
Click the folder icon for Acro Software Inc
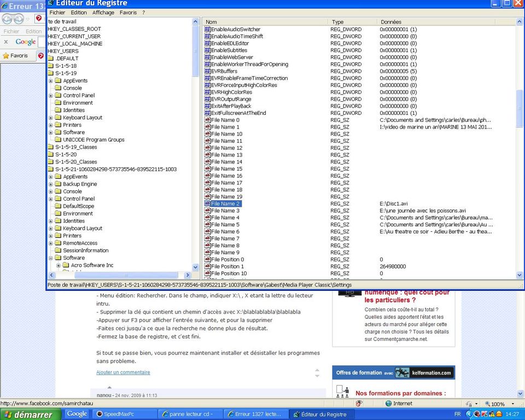[66, 266]
